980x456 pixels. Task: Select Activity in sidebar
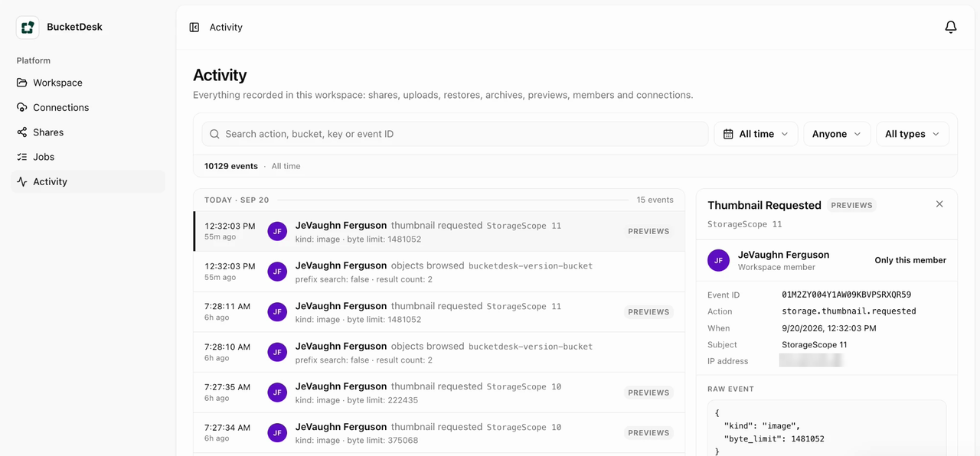pyautogui.click(x=88, y=181)
